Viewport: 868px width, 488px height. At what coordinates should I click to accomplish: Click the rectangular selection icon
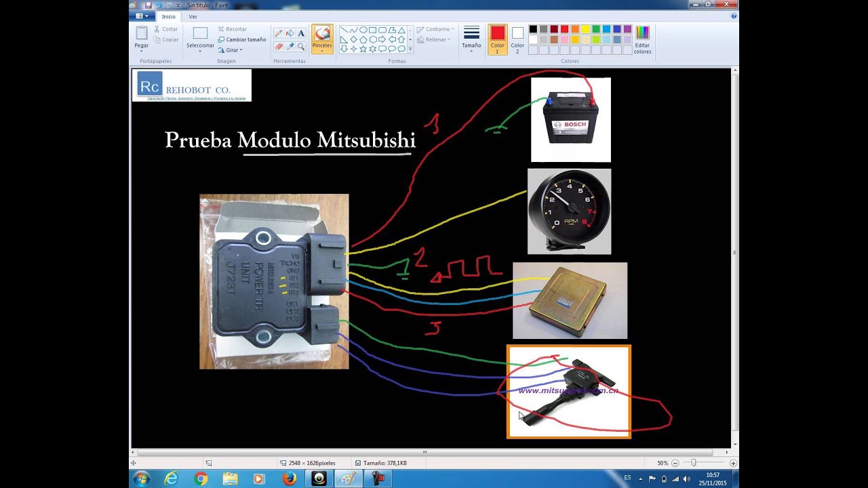pyautogui.click(x=200, y=33)
